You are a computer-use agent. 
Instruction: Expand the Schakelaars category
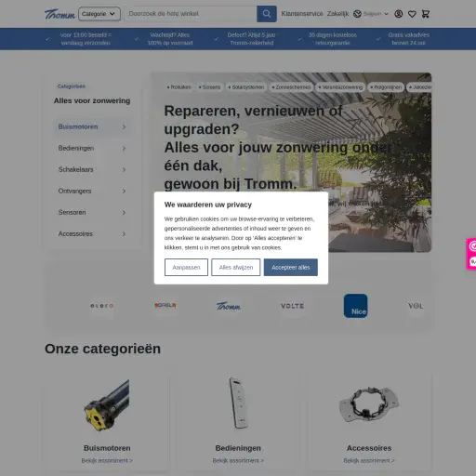92,169
